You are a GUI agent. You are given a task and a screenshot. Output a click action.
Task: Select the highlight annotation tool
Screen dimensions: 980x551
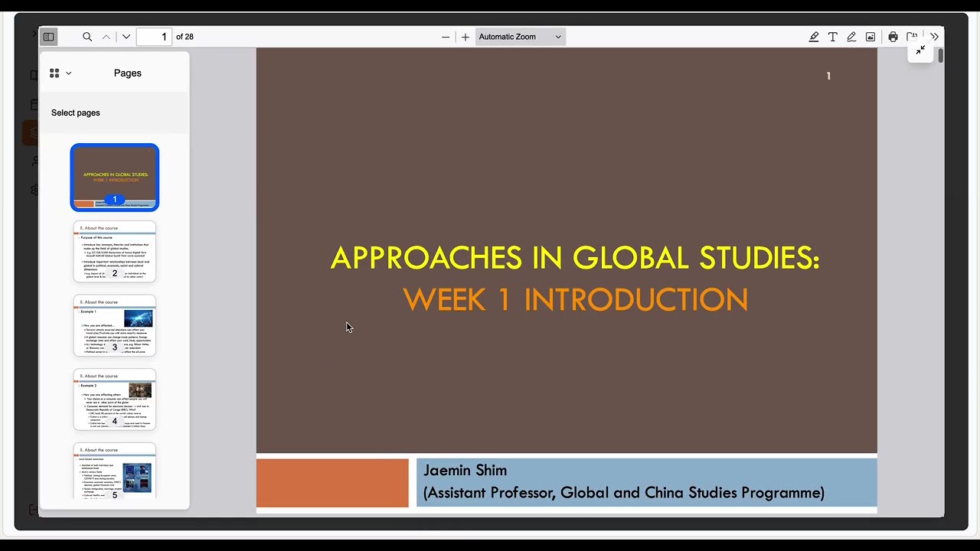[814, 37]
